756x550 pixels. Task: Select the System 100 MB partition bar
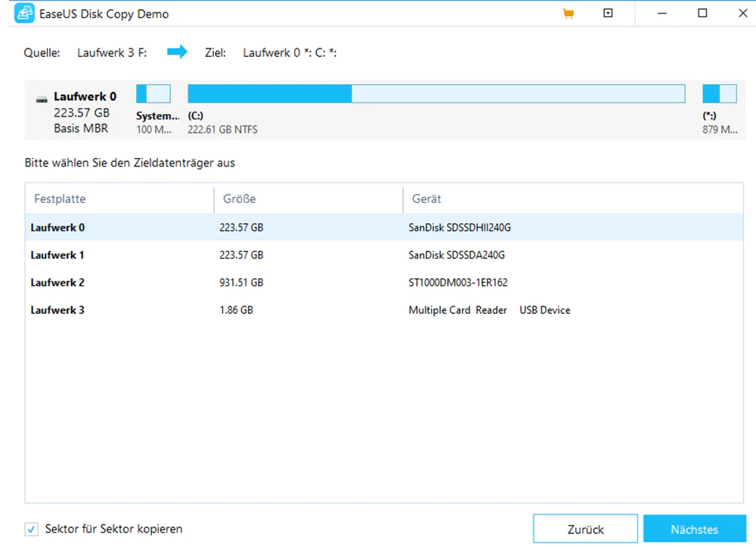(153, 94)
